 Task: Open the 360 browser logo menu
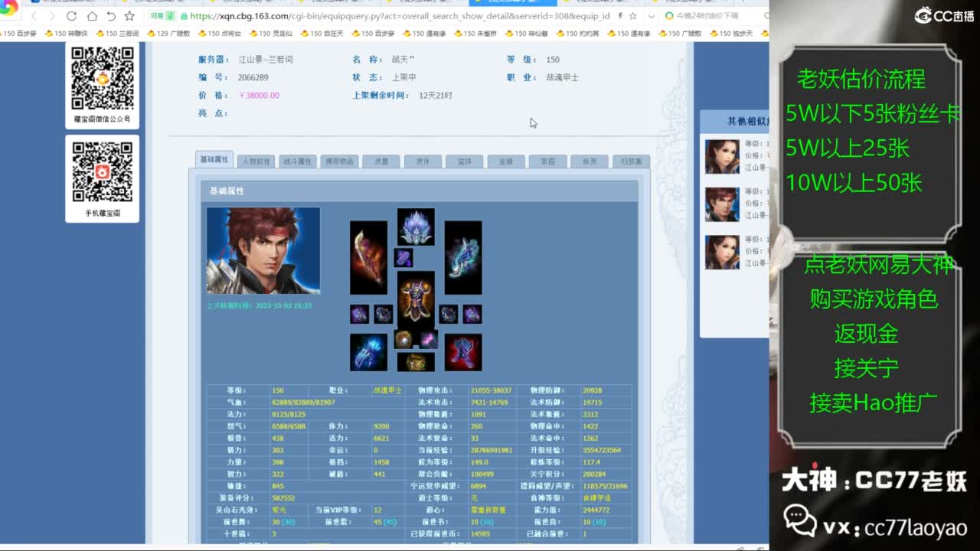click(x=9, y=9)
